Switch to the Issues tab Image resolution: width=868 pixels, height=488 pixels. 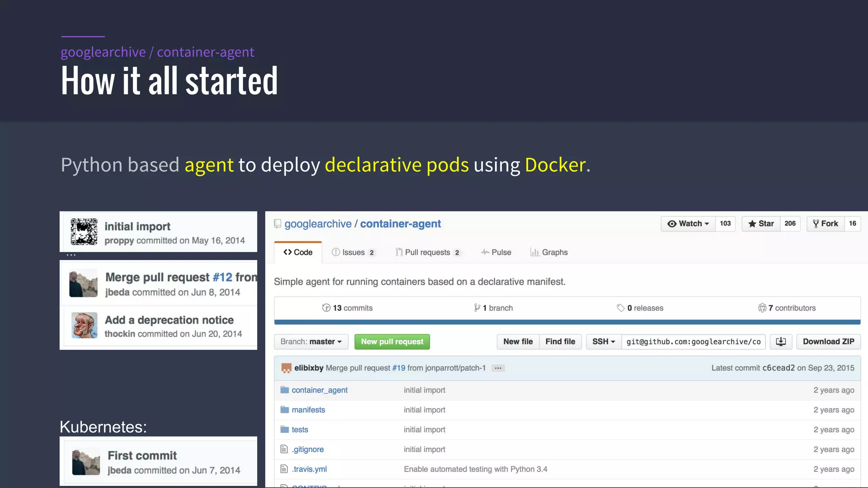(x=353, y=252)
